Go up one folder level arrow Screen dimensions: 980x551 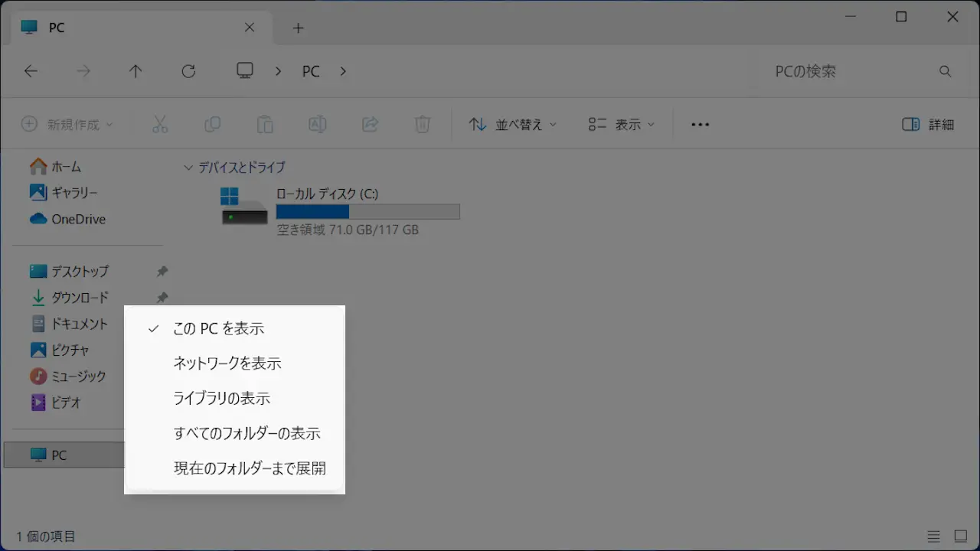click(x=136, y=71)
